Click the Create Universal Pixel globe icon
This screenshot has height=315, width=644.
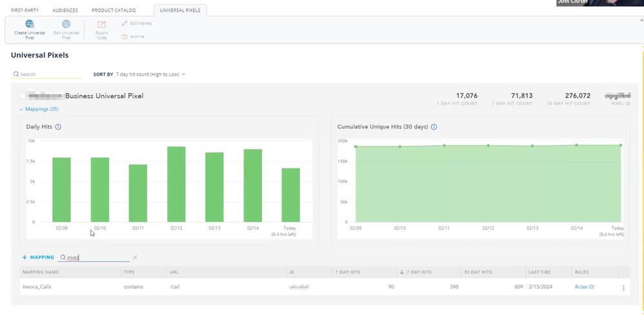(30, 24)
